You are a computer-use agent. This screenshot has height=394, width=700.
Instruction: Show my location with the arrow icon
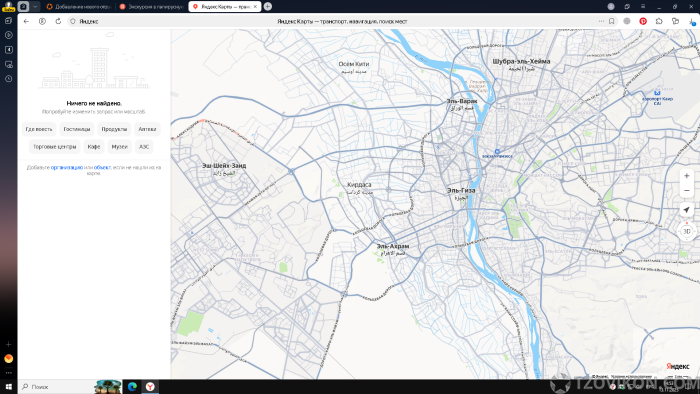687,210
